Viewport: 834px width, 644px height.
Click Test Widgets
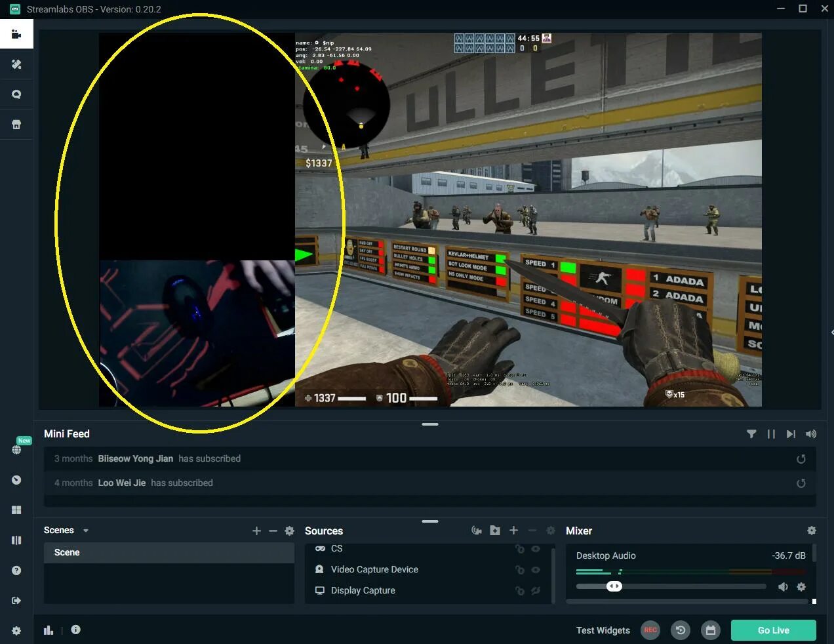(603, 630)
